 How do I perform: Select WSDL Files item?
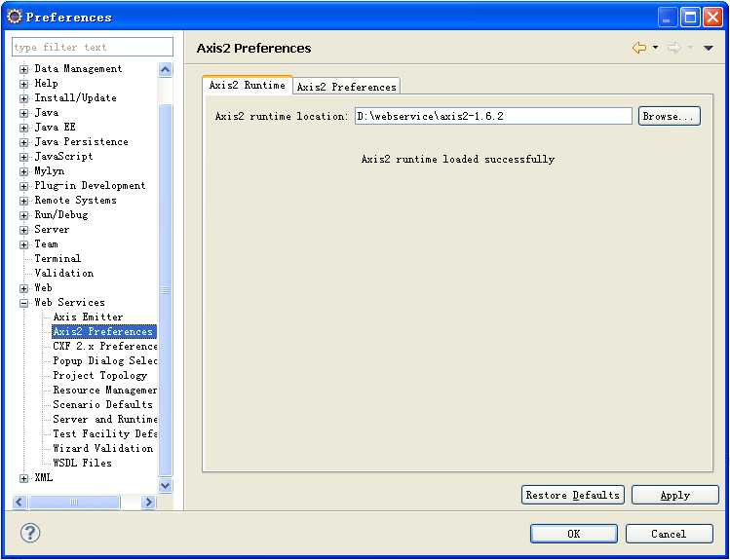83,463
